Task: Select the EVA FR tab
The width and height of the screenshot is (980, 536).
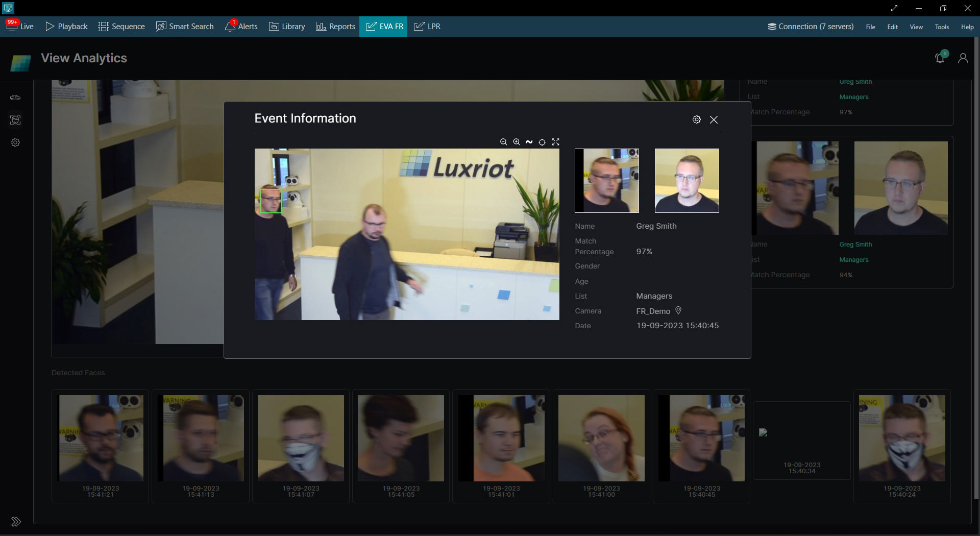Action: point(384,27)
